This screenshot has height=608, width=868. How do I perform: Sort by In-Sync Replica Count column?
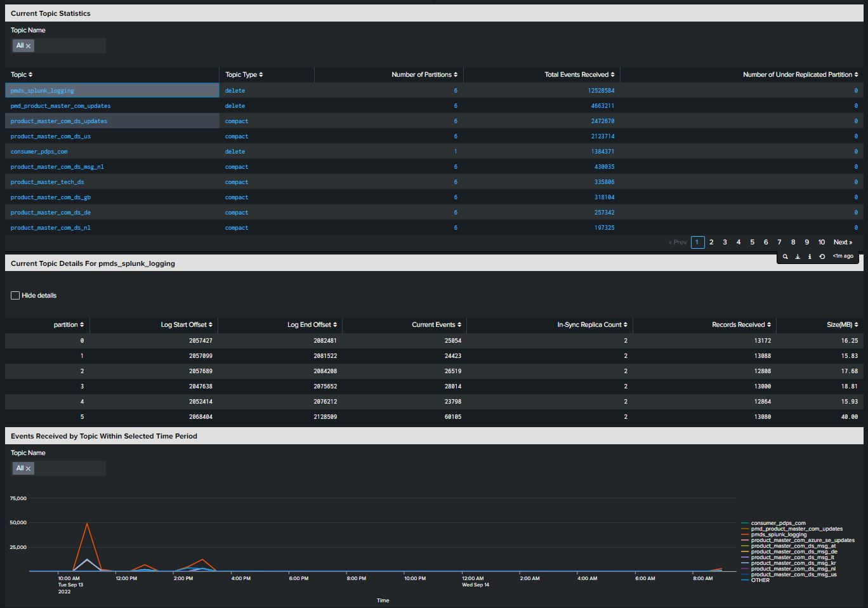point(592,324)
